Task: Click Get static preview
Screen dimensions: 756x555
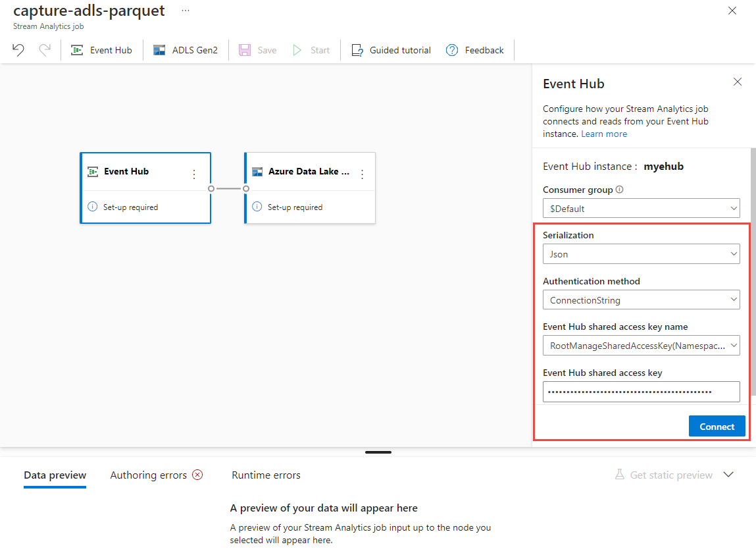Action: 663,475
